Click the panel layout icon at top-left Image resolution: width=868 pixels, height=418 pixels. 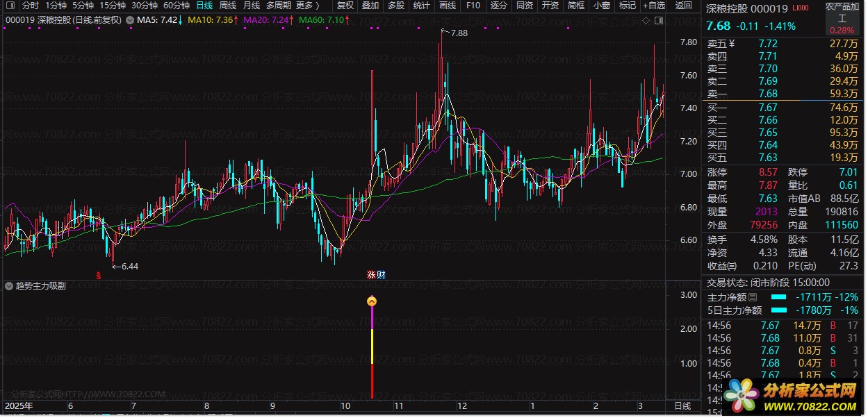(10, 6)
